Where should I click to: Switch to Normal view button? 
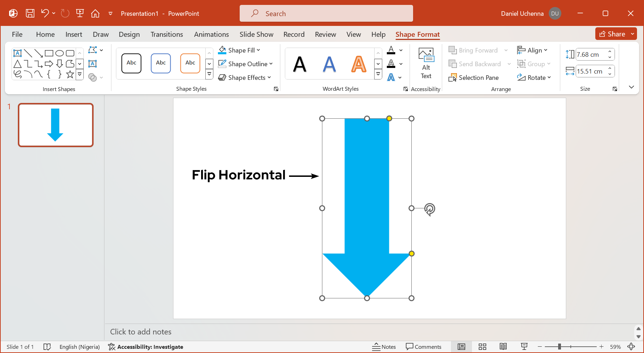click(x=461, y=347)
